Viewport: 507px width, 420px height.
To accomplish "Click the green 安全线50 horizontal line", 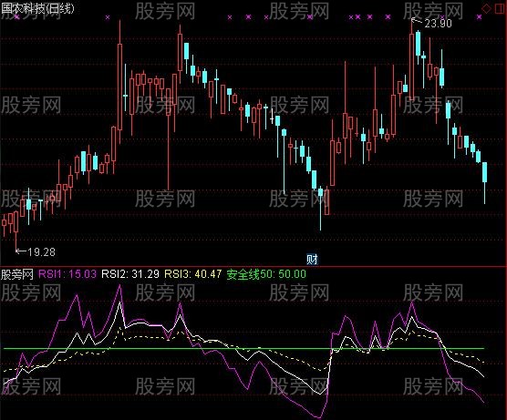I will pyautogui.click(x=243, y=349).
